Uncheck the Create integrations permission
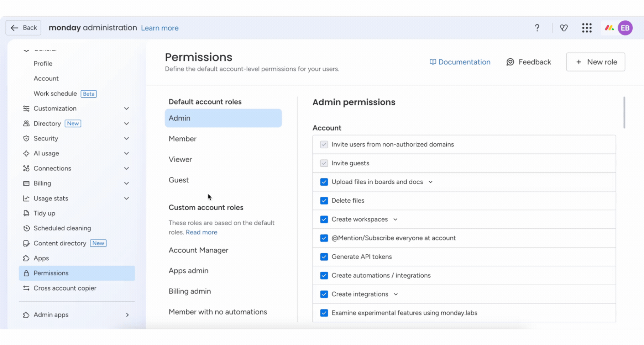644x345 pixels. click(x=324, y=294)
